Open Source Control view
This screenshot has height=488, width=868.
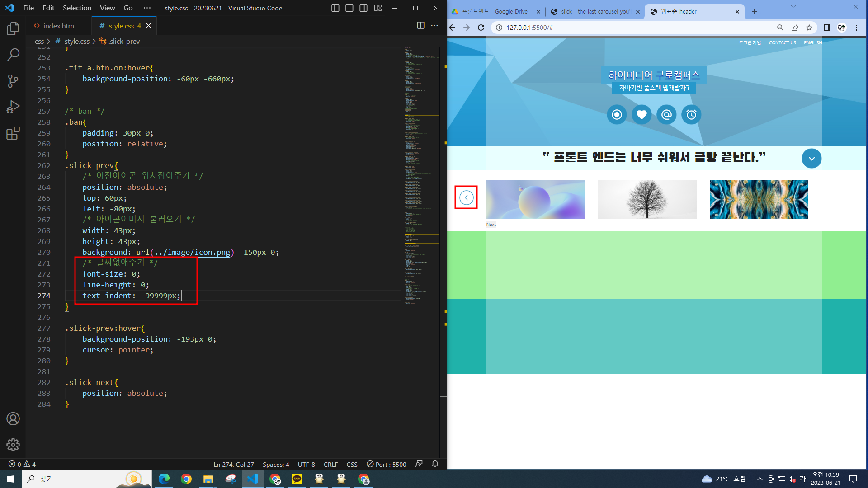(x=13, y=81)
